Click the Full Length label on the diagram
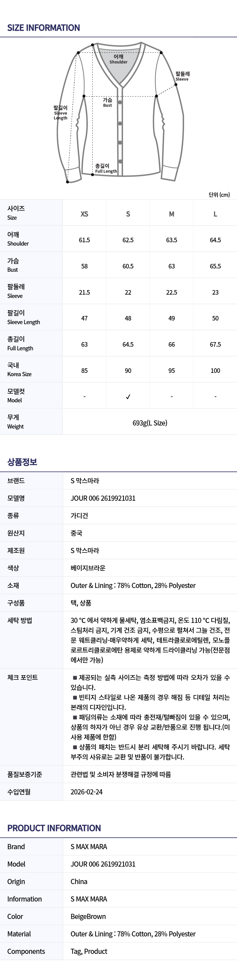Image resolution: width=237 pixels, height=980 pixels. click(x=105, y=168)
